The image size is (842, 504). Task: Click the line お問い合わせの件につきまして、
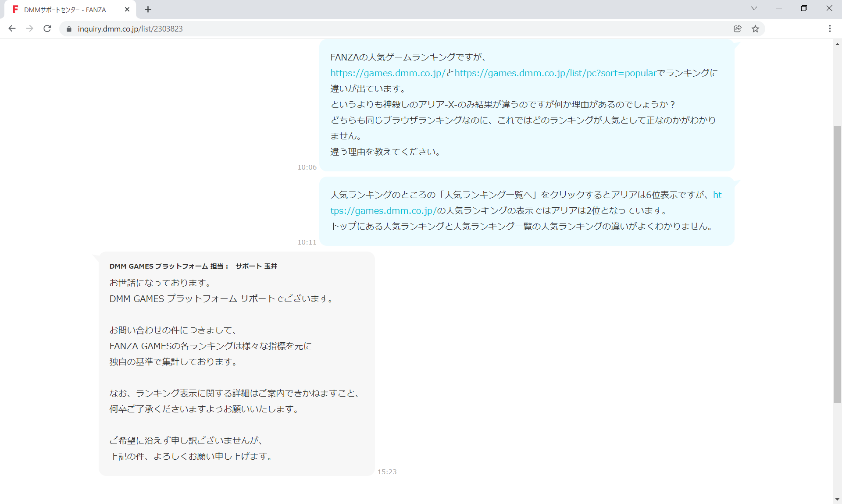coord(174,330)
